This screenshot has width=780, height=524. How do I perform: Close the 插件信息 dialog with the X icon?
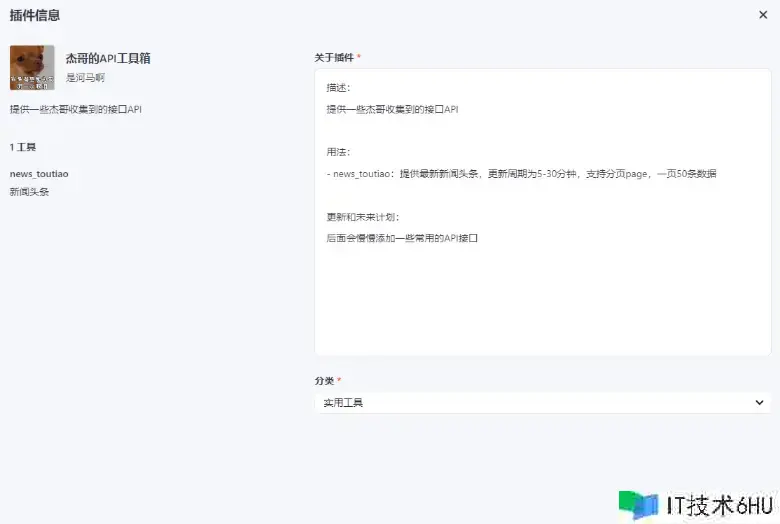coord(763,15)
